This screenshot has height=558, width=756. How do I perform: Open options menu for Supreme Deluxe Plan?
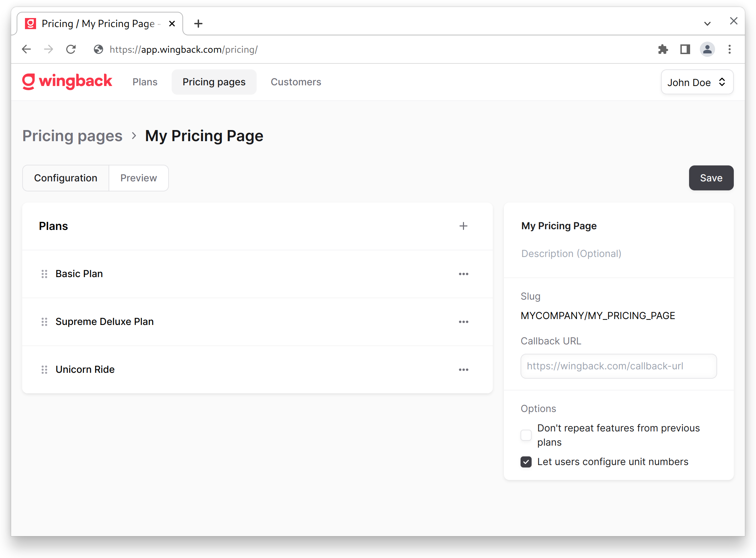pos(464,321)
